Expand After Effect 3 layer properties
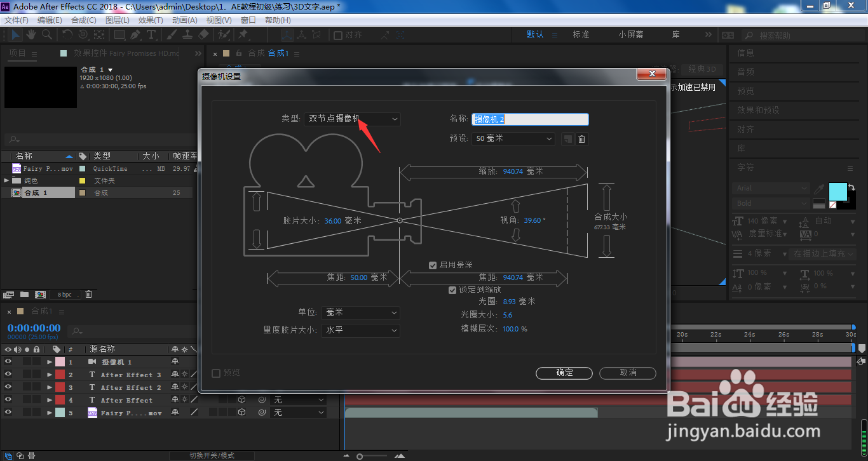 coord(50,375)
